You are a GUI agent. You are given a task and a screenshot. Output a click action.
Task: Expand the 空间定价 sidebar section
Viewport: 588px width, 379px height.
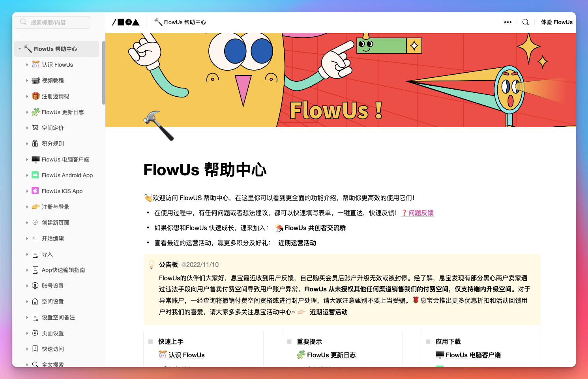click(26, 128)
